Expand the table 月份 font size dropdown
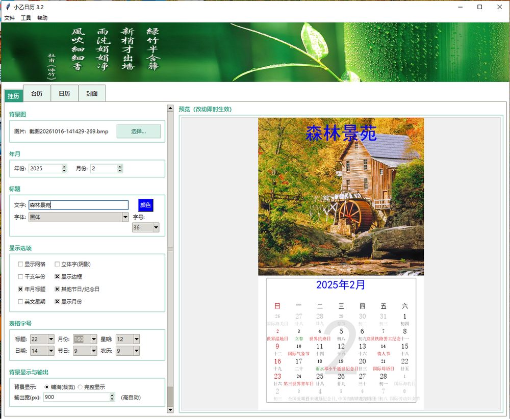This screenshot has width=510, height=420. point(94,339)
